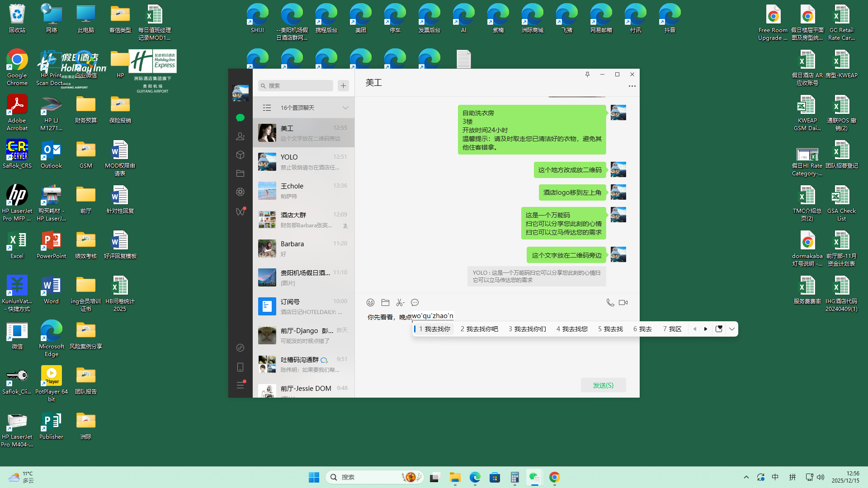Select the screenshot scissors tool
Screen dimensions: 868x488
(x=400, y=302)
